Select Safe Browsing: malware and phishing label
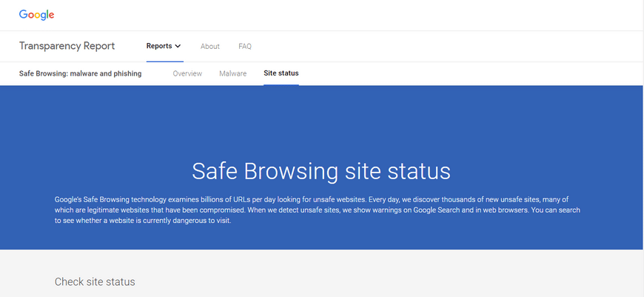 point(80,73)
